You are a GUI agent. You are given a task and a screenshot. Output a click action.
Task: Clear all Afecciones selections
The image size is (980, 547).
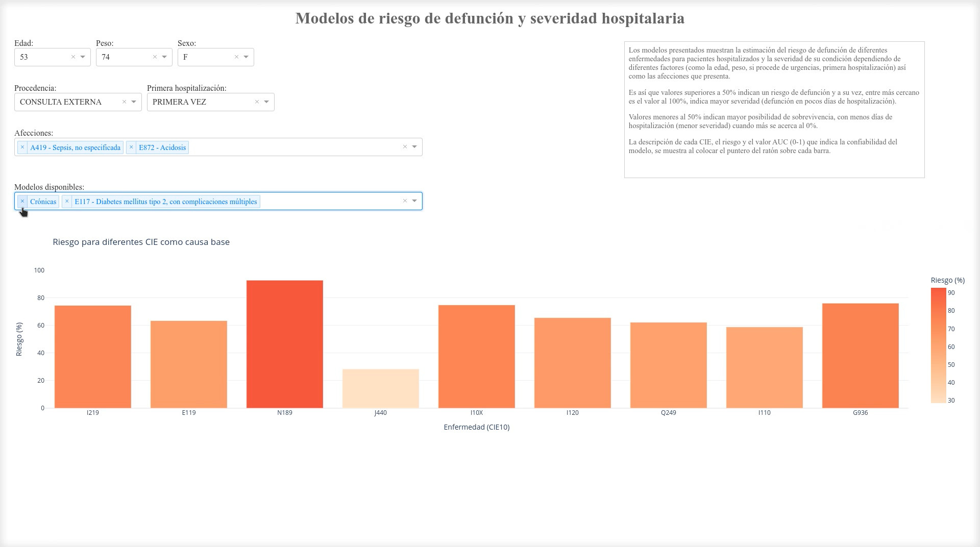point(405,147)
